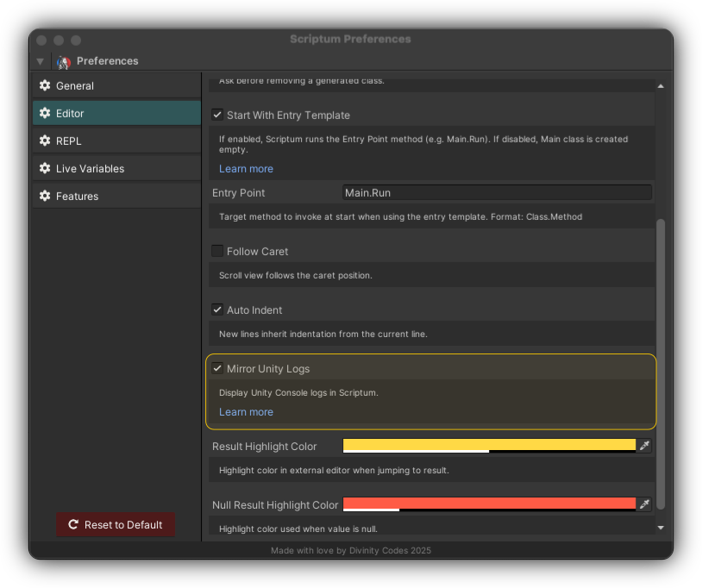Open the Null Result Highlight Color swatch
This screenshot has width=702, height=588.
pos(489,504)
